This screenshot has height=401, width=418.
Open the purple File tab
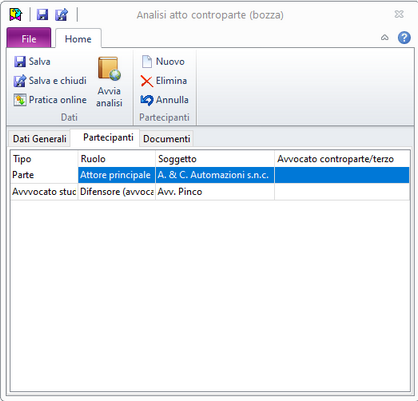pos(29,38)
